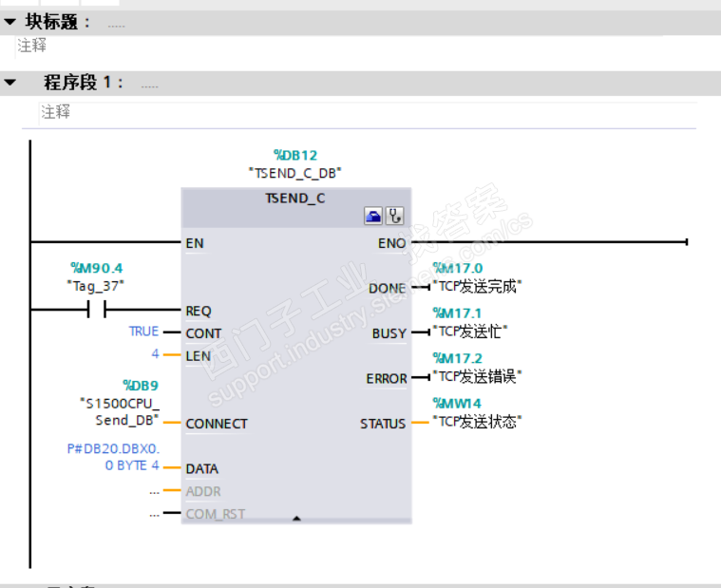Click the LEN input pin
Image resolution: width=721 pixels, height=588 pixels.
[199, 356]
